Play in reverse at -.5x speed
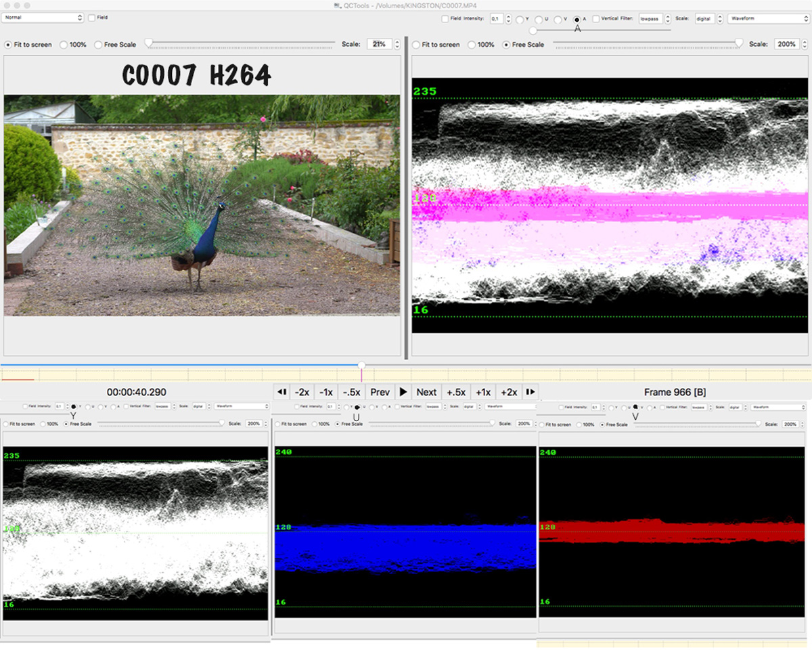This screenshot has width=812, height=650. click(351, 391)
